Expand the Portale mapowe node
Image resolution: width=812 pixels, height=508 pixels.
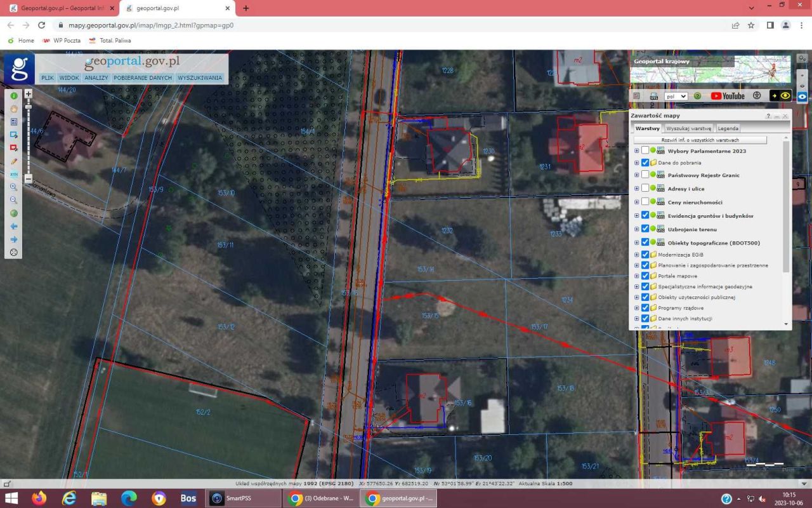coord(637,276)
